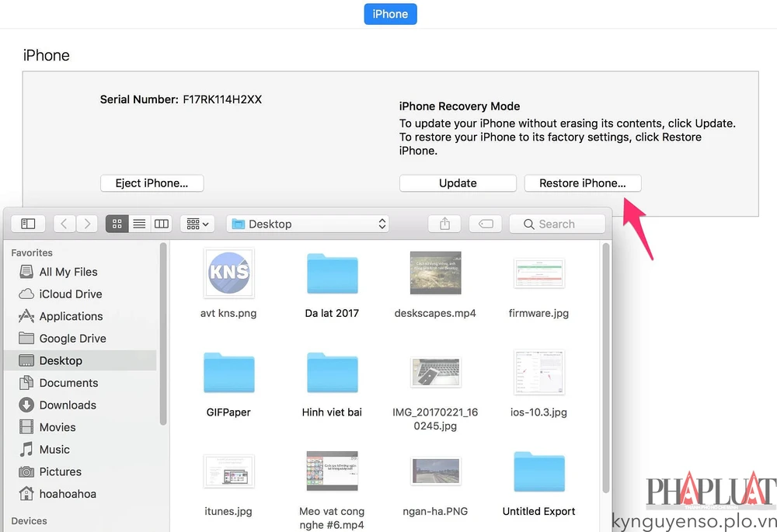Toggle the sidebar visibility icon

(x=27, y=224)
